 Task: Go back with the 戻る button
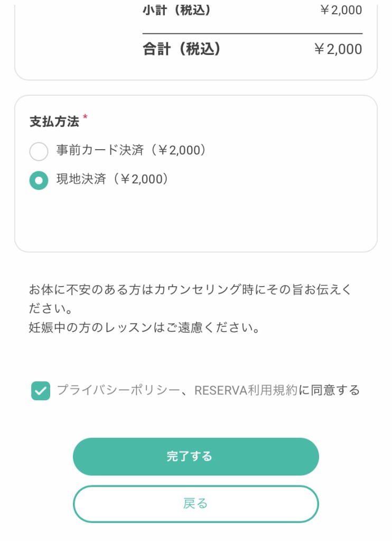click(195, 503)
